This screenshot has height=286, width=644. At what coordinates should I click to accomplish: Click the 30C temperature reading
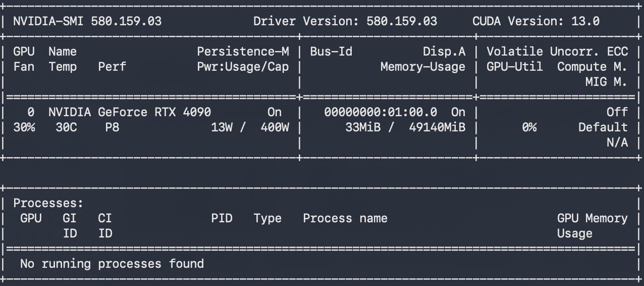pyautogui.click(x=66, y=127)
